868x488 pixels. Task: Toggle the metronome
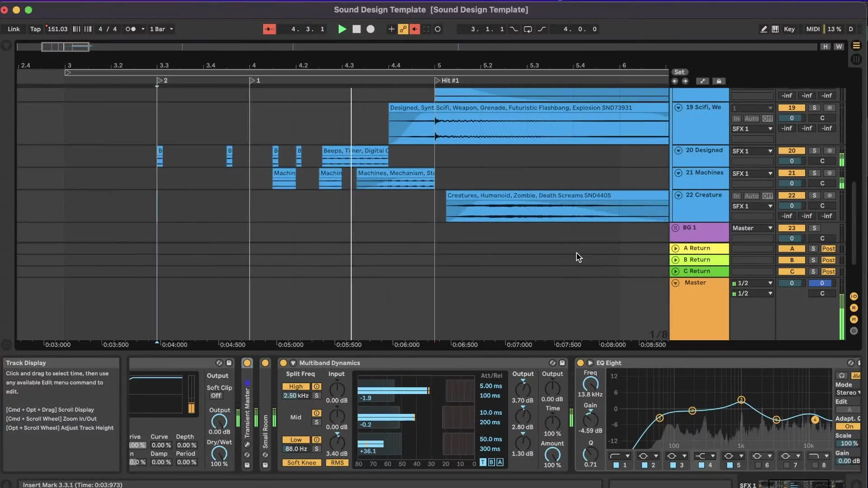pyautogui.click(x=130, y=29)
